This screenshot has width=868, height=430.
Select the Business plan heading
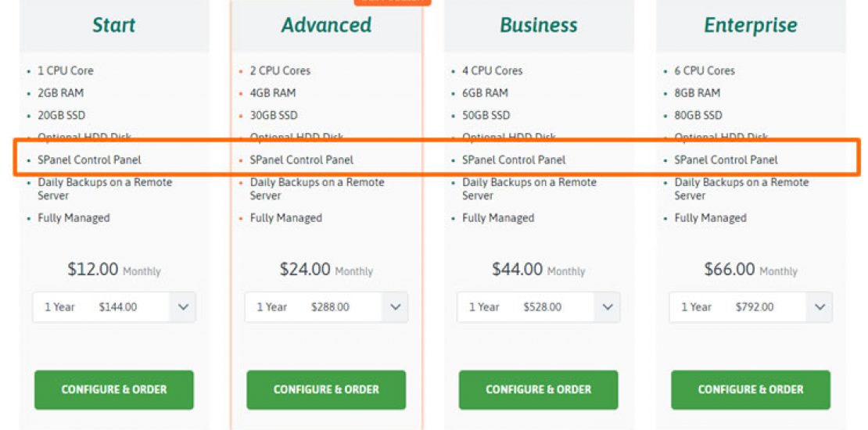tap(538, 26)
